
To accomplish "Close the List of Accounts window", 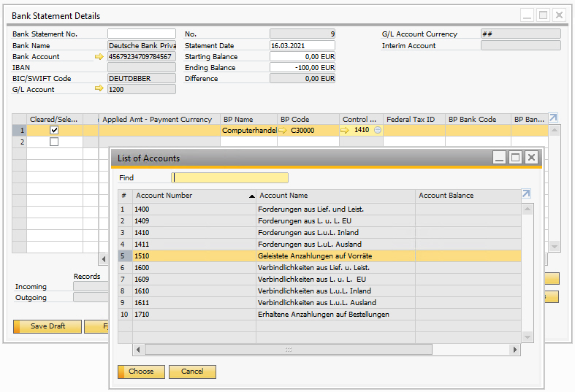I will pyautogui.click(x=531, y=158).
